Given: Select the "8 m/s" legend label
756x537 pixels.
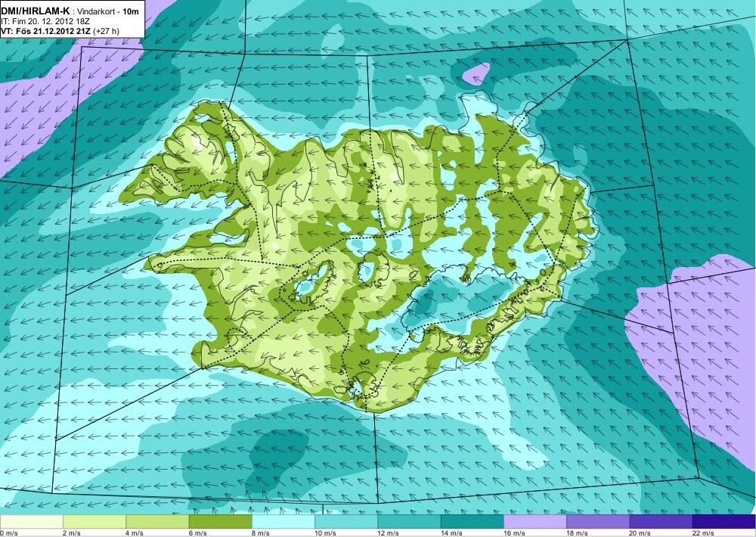Looking at the screenshot, I should coord(261,533).
